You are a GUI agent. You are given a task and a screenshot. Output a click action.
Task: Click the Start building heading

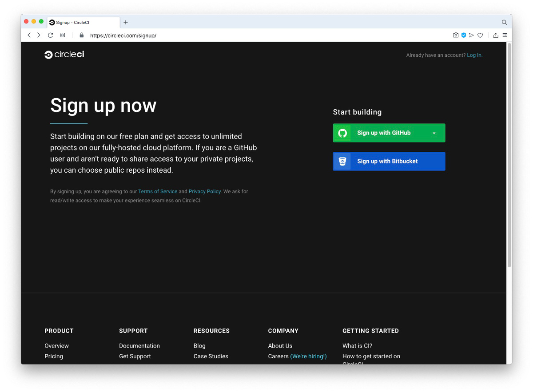pos(358,112)
